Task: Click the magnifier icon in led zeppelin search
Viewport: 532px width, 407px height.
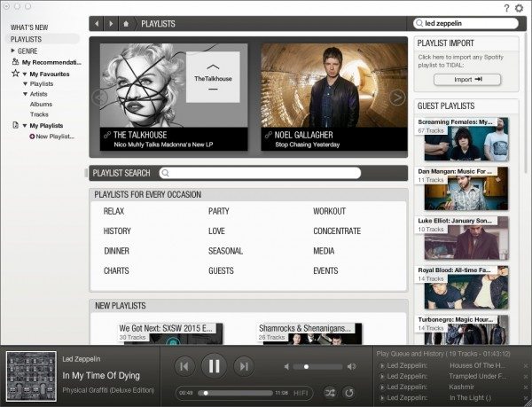Action: pyautogui.click(x=419, y=23)
